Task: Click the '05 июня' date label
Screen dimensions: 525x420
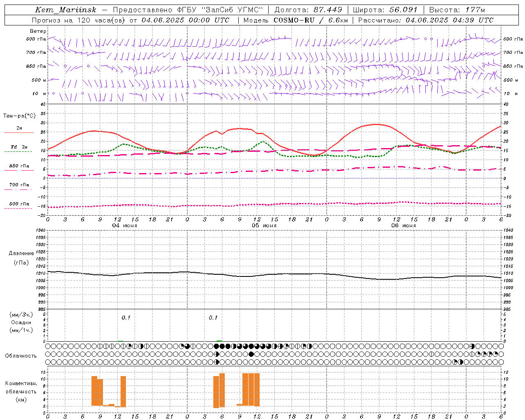Action: coord(264,226)
